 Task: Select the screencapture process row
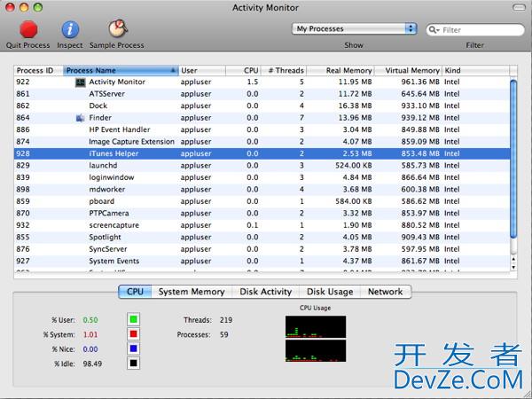click(262, 225)
